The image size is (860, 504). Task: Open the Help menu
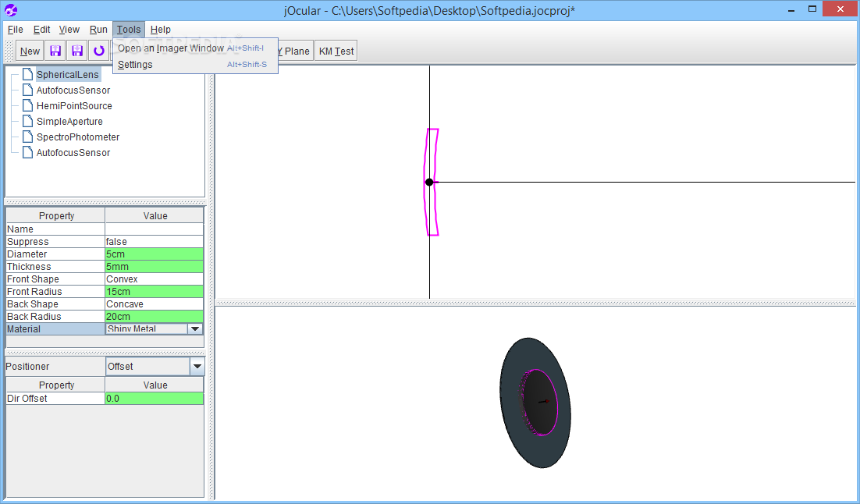[161, 30]
